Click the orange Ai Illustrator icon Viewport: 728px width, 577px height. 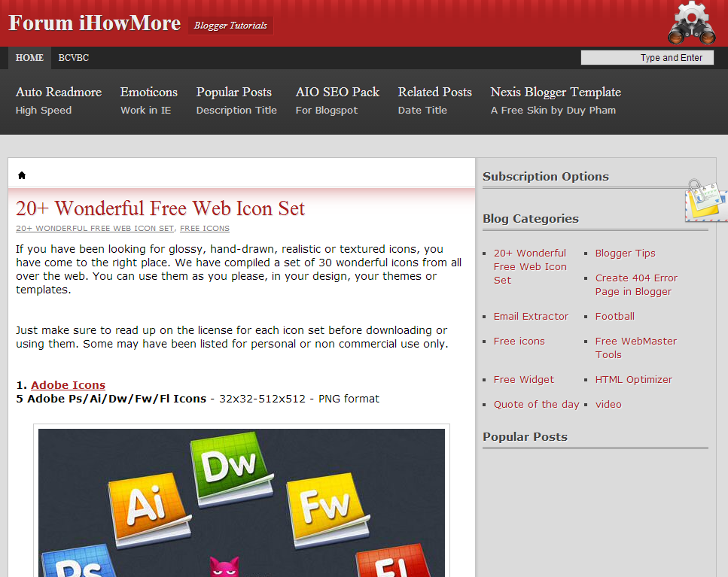pyautogui.click(x=150, y=510)
